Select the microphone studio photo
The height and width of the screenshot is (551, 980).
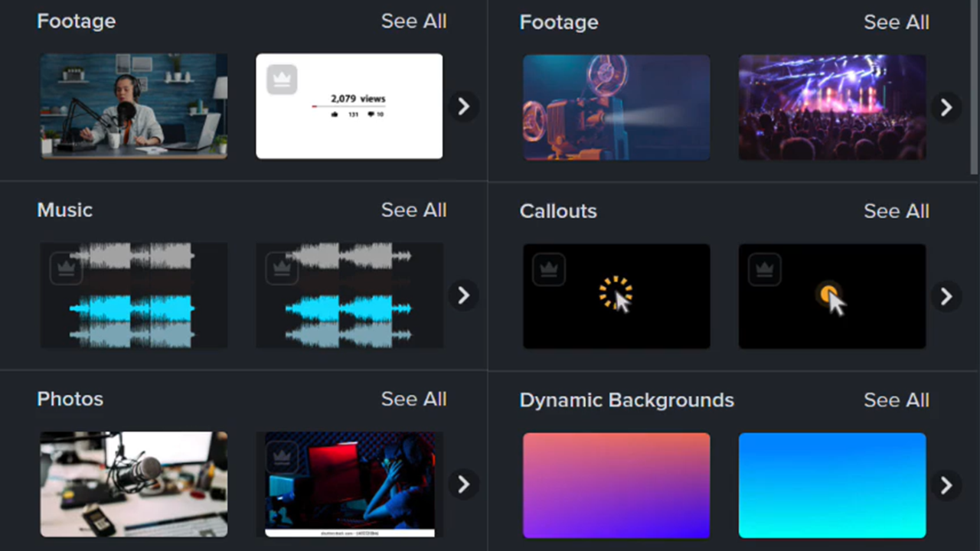(133, 484)
